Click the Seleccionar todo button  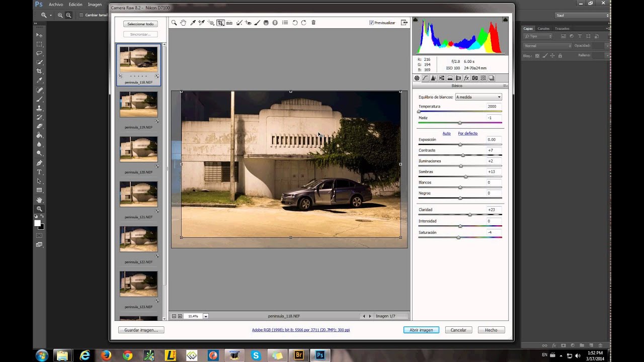coord(140,24)
